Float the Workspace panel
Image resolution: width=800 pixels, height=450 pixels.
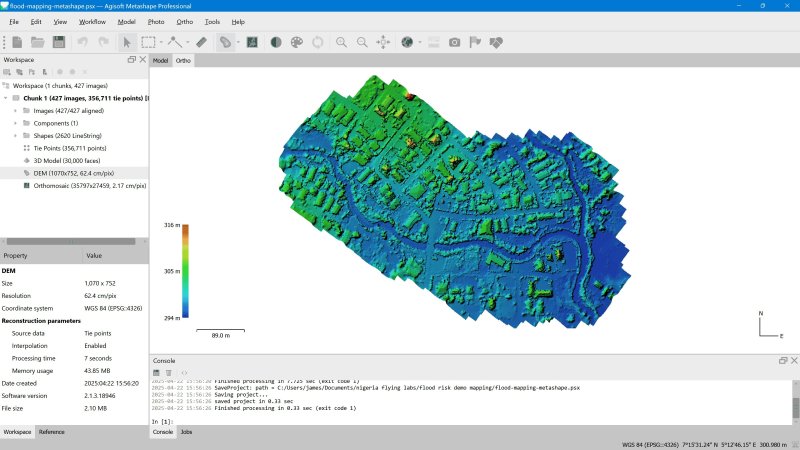point(132,60)
